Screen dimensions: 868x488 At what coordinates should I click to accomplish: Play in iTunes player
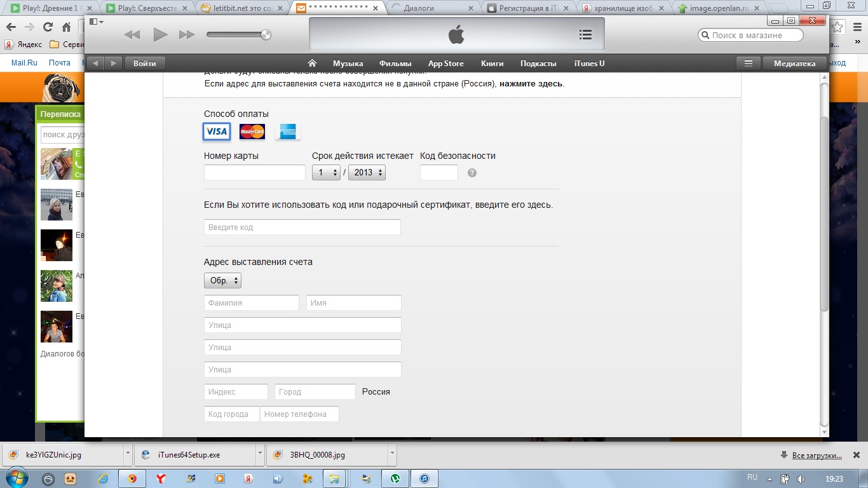[160, 34]
